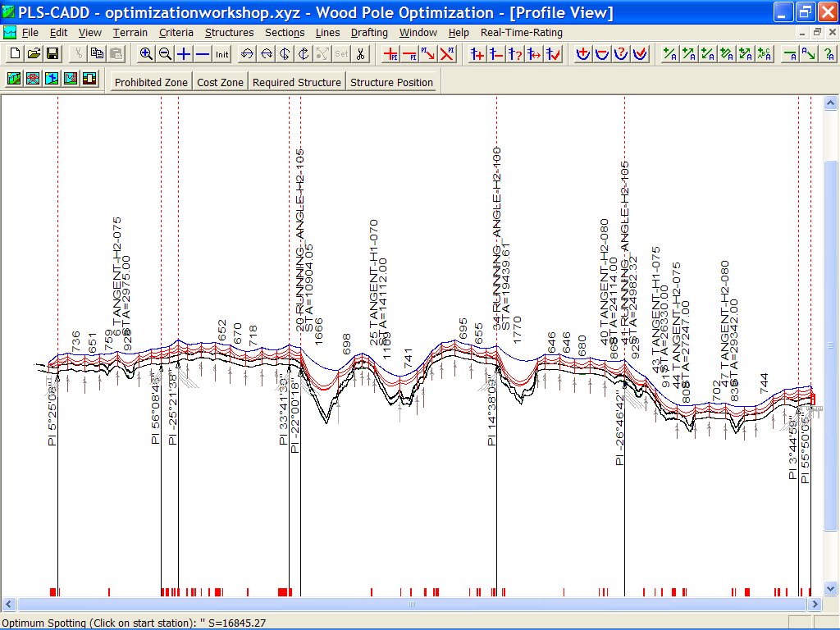Open the Terrain menu

pyautogui.click(x=131, y=33)
